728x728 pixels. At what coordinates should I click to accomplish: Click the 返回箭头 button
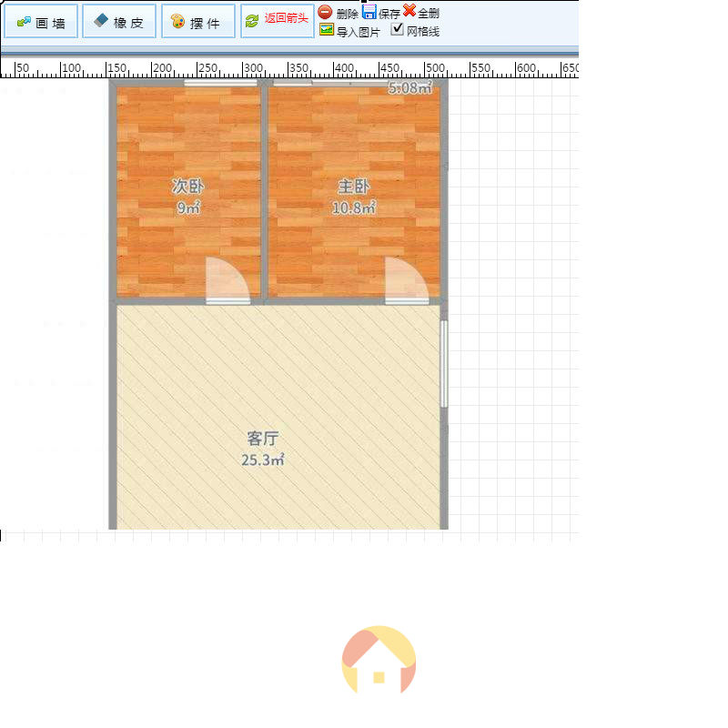(278, 21)
